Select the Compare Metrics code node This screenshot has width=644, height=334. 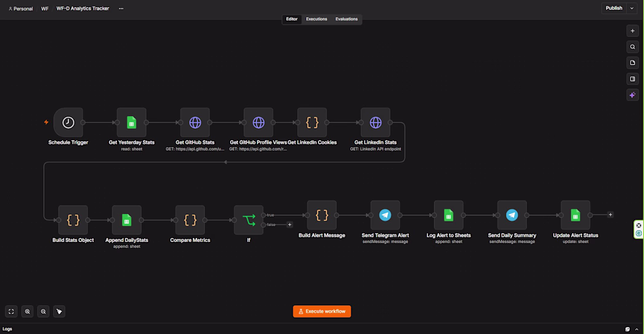point(190,220)
